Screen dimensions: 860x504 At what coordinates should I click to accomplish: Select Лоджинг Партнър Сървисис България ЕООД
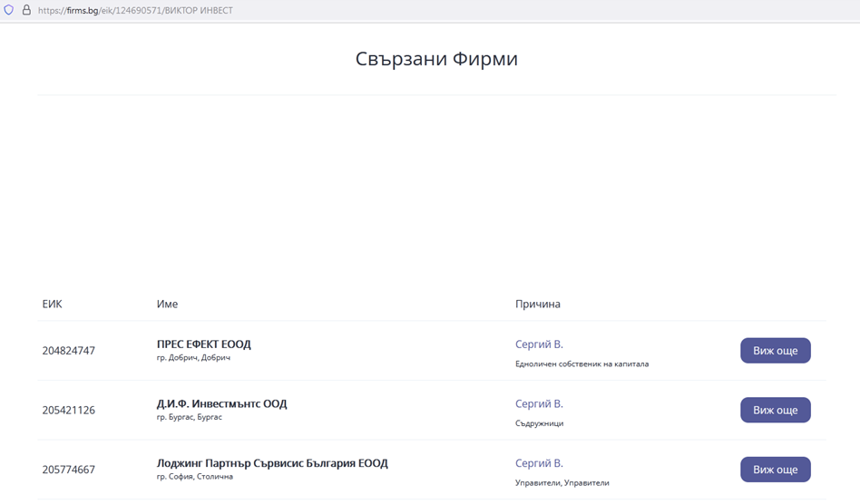click(272, 463)
